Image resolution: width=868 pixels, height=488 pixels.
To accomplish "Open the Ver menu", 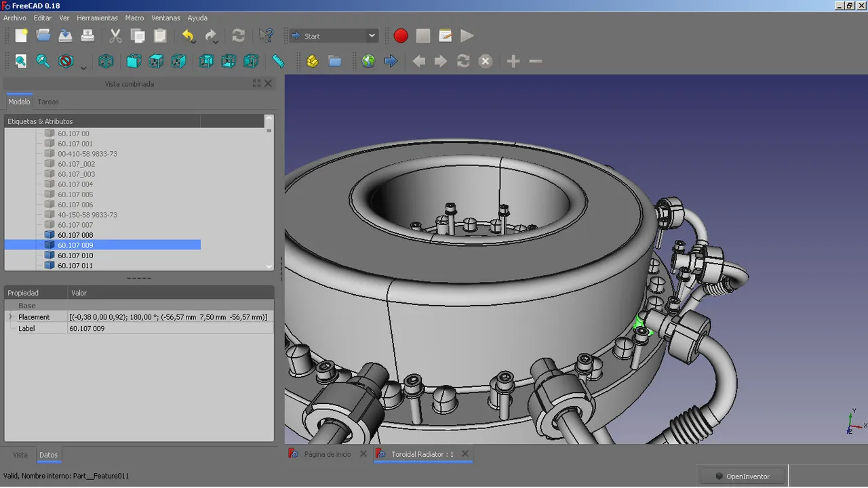I will click(x=64, y=18).
